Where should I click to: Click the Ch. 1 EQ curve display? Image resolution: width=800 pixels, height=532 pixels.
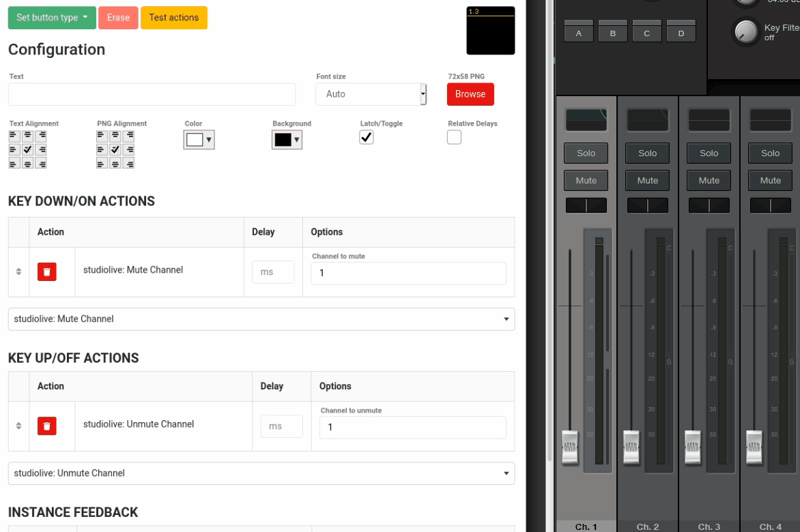586,120
